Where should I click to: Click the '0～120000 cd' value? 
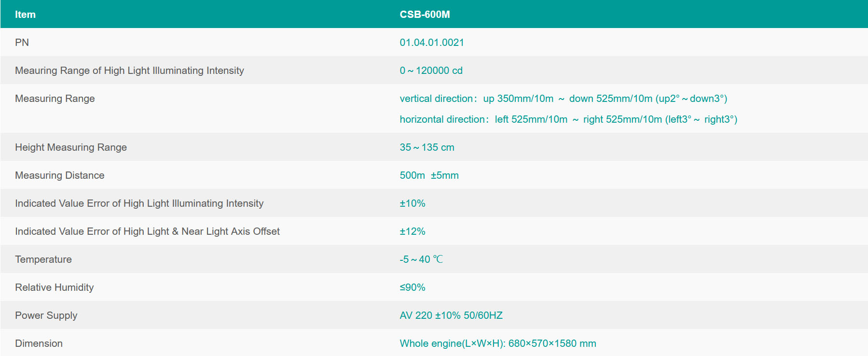[x=431, y=71]
